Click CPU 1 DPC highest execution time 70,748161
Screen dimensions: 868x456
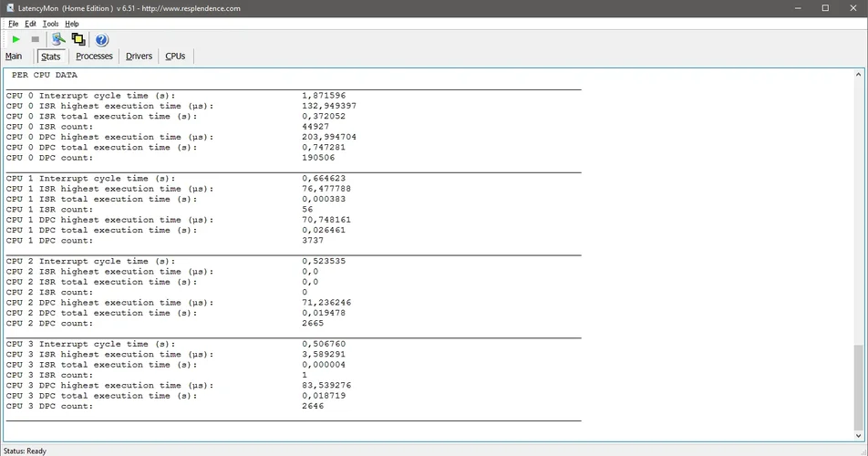click(326, 220)
